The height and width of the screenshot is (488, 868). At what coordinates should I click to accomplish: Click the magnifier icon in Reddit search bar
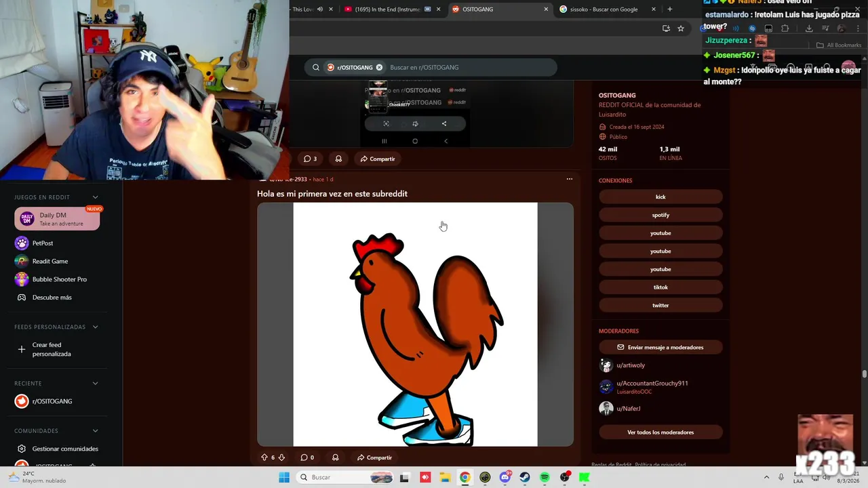point(316,67)
